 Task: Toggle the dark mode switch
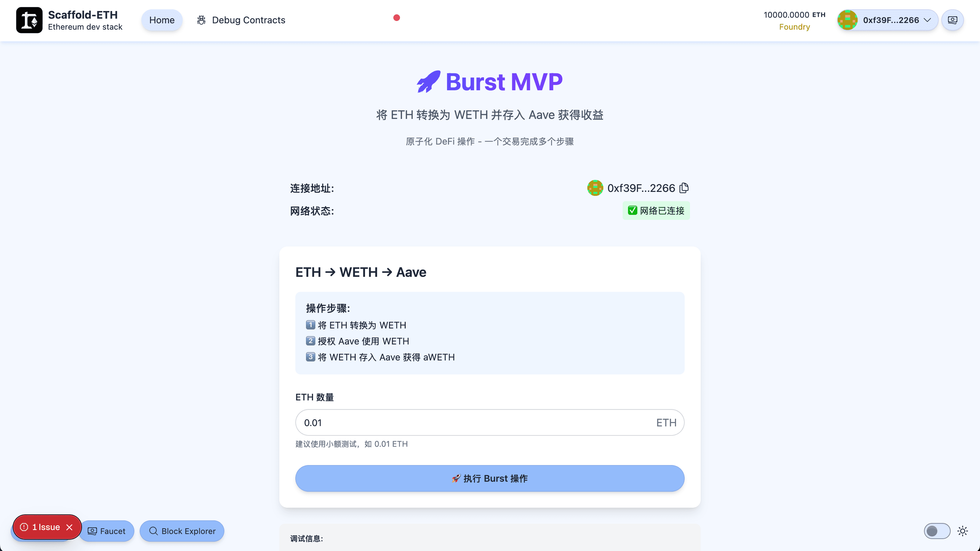[x=937, y=531]
